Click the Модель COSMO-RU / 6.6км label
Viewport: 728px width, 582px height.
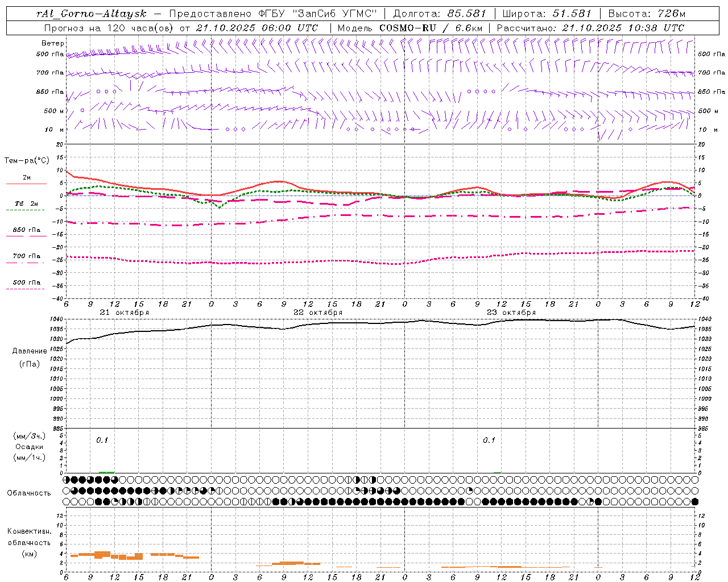[x=409, y=28]
